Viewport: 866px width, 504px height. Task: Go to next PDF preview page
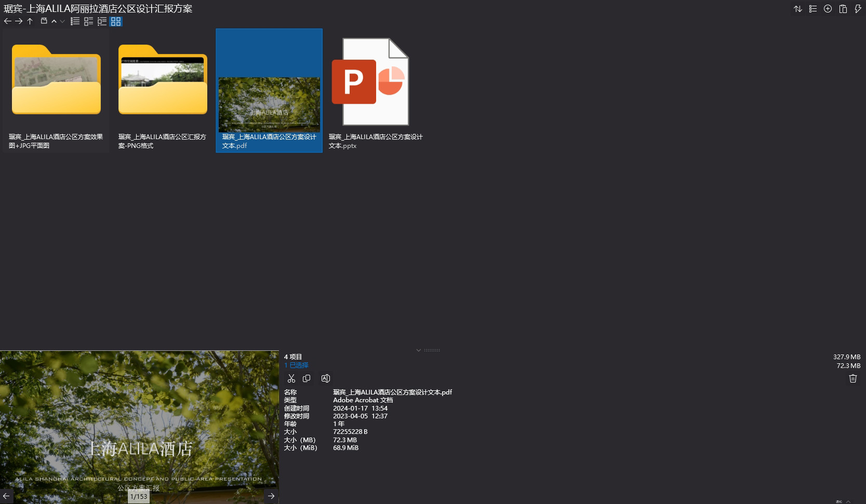pos(271,496)
